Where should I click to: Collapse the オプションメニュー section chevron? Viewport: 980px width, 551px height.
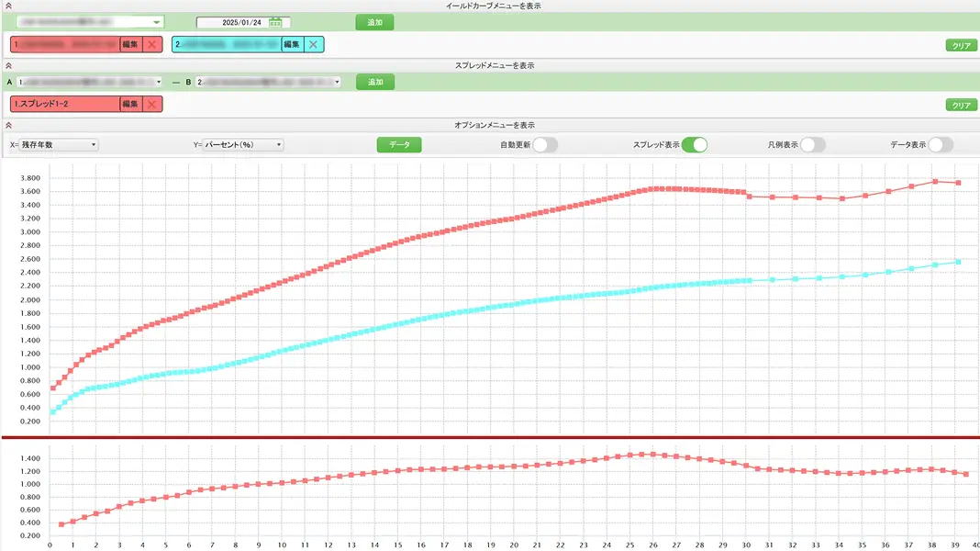tap(8, 125)
